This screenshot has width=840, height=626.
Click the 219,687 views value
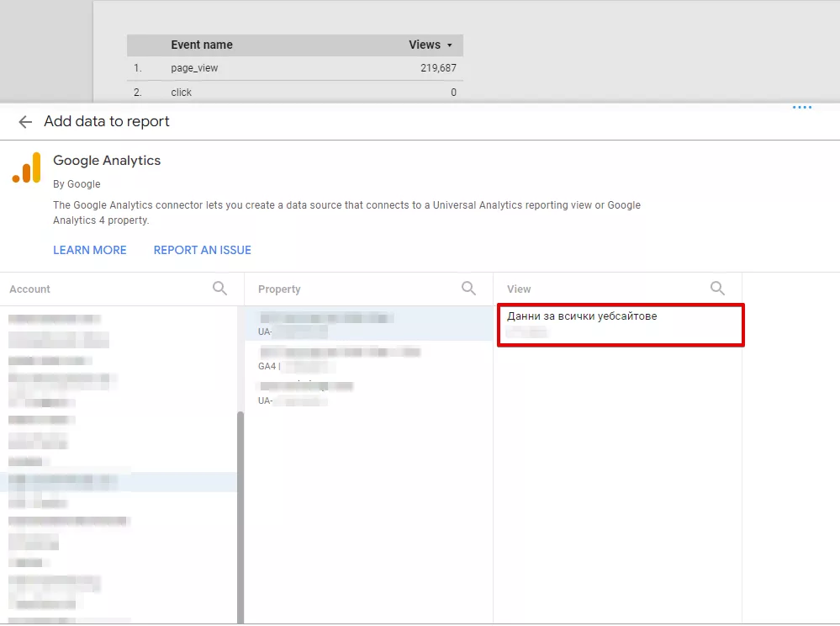pyautogui.click(x=438, y=68)
